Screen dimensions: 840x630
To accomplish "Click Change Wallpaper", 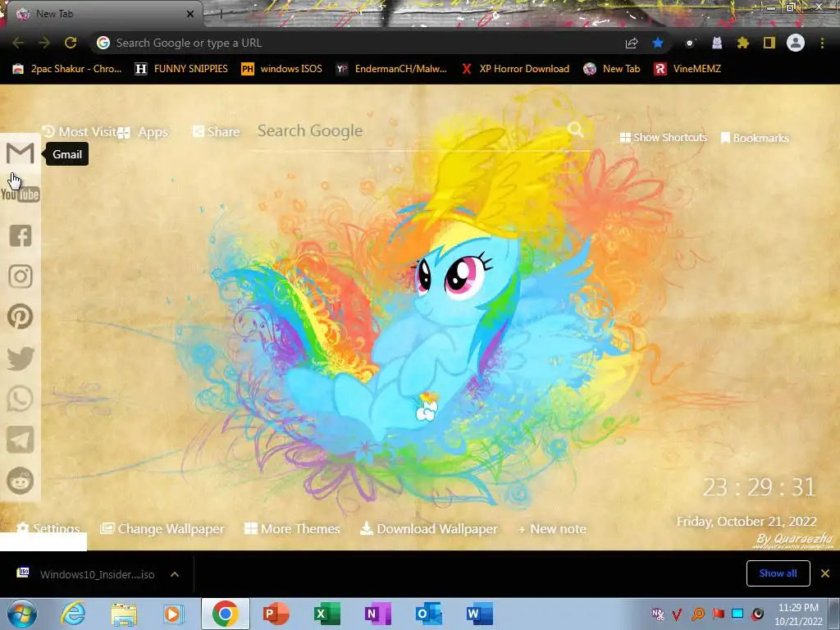I will [x=162, y=529].
